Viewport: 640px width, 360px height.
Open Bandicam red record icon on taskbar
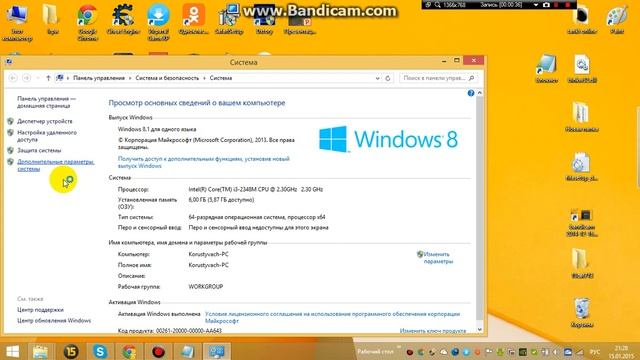point(158,351)
